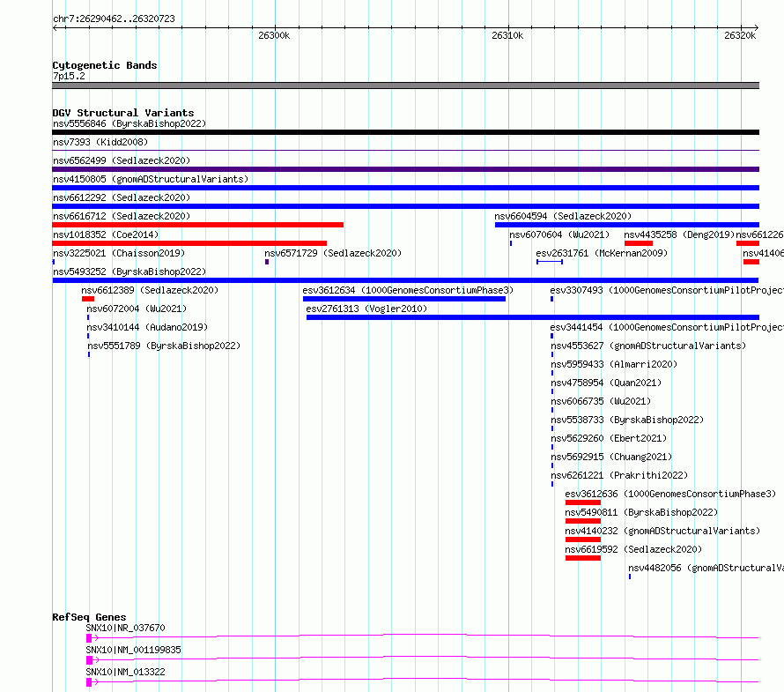
Task: Select the red nsv5490811 variant bar
Action: click(x=583, y=521)
